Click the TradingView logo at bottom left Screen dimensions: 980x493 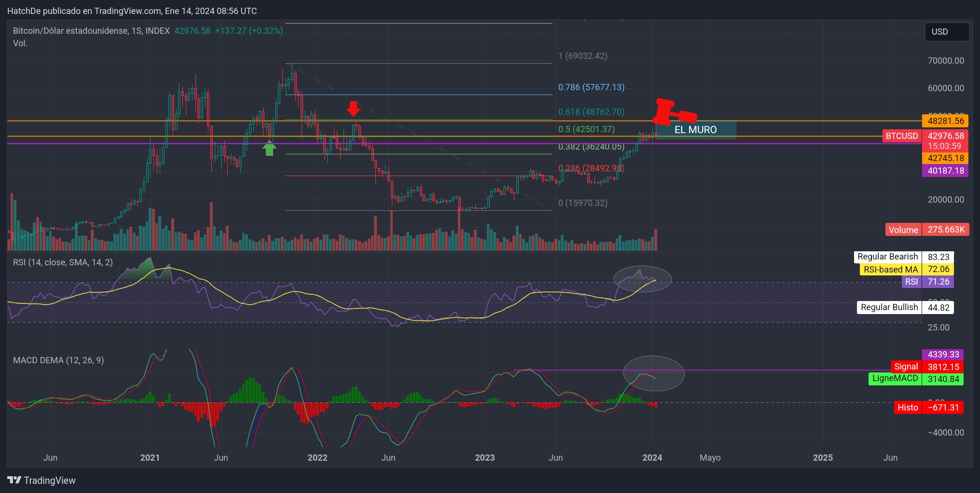tap(40, 480)
